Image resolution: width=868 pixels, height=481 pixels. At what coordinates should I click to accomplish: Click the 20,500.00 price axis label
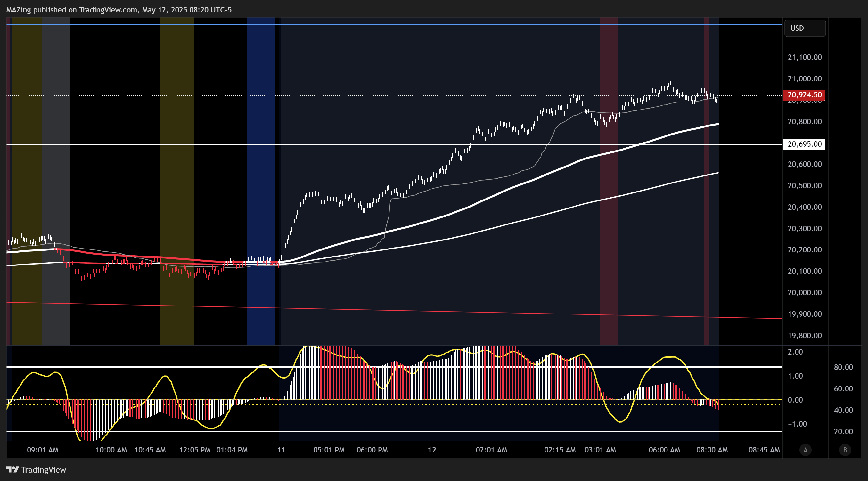coord(805,186)
